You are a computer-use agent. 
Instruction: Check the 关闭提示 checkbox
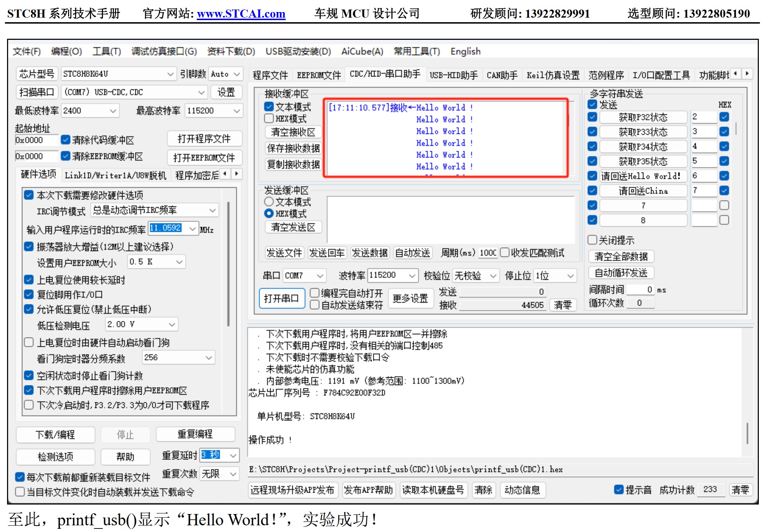tap(592, 240)
